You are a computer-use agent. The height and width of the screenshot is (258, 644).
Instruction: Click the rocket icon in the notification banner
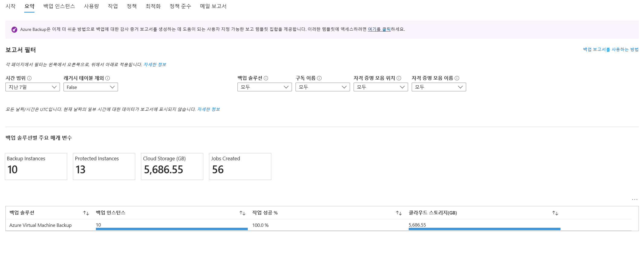14,29
